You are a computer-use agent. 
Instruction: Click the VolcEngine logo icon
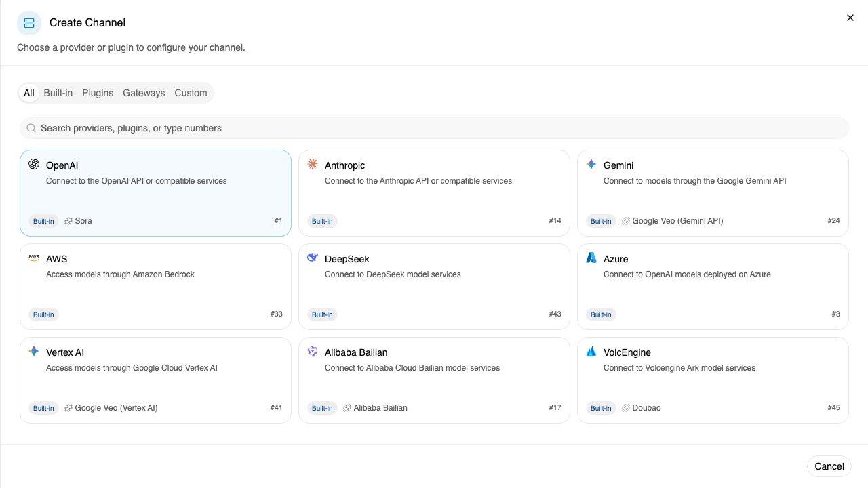pyautogui.click(x=591, y=351)
